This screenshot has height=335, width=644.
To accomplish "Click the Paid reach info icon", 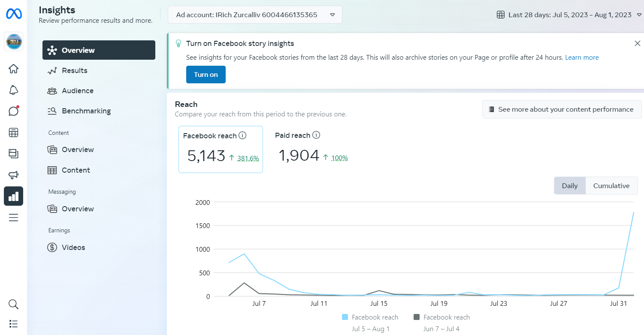I will coord(316,135).
